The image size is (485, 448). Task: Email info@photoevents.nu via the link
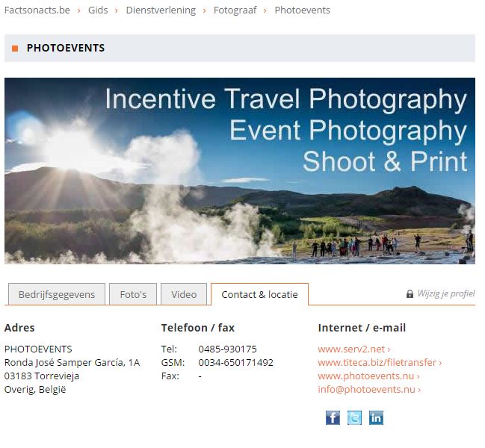(369, 389)
